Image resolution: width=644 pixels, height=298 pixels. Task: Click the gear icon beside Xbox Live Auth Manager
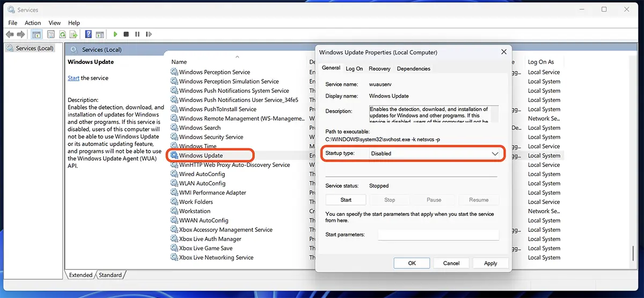(174, 239)
